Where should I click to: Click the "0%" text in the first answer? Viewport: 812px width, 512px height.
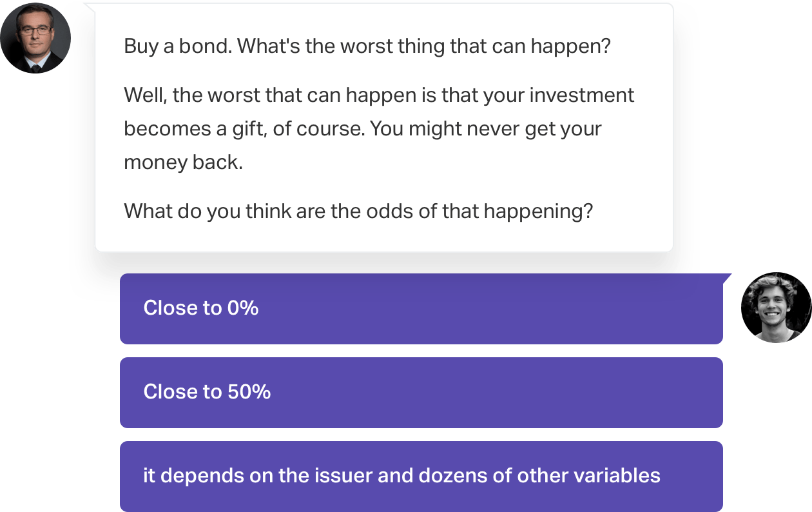tap(243, 308)
